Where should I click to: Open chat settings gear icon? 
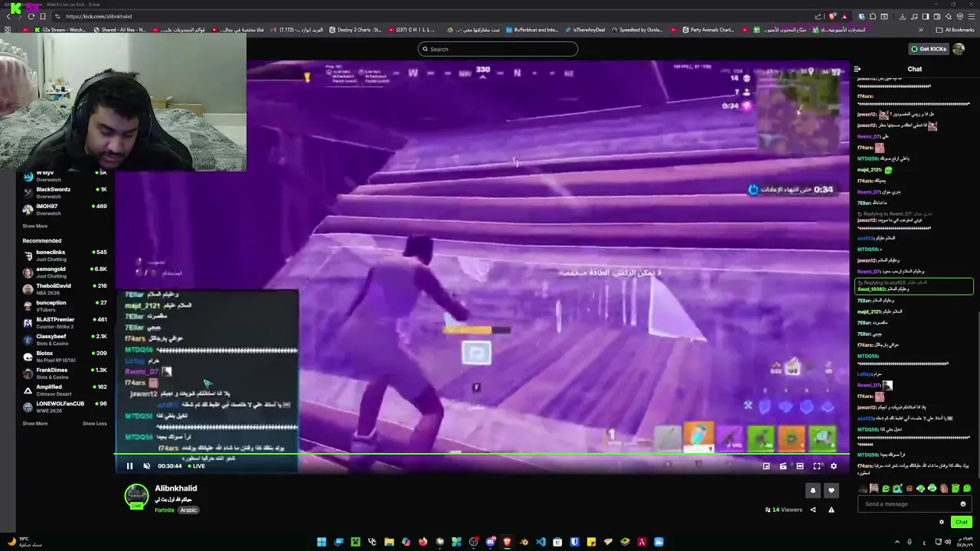point(942,522)
